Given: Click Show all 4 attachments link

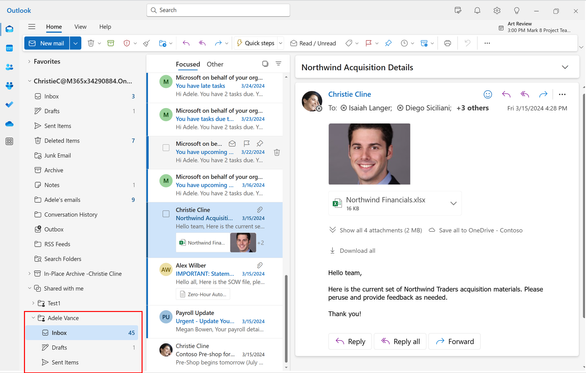Looking at the screenshot, I should pos(376,230).
